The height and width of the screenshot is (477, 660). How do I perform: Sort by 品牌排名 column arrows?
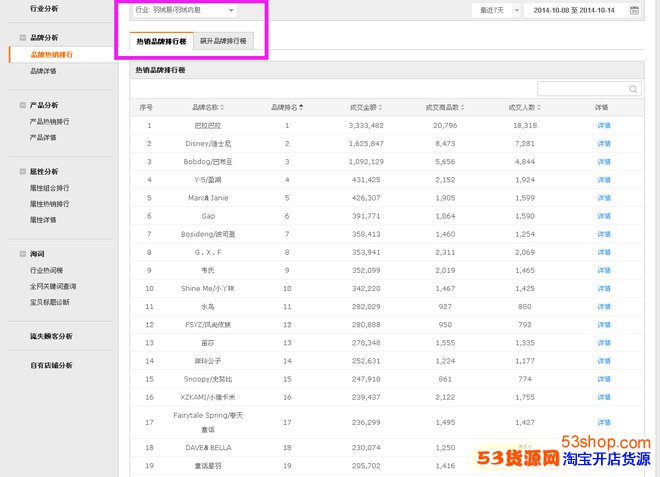(x=301, y=108)
